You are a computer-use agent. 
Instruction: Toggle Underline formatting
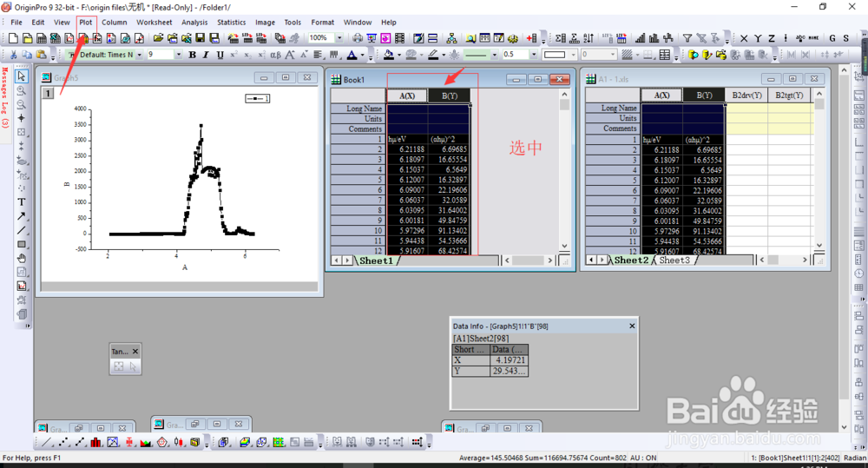click(220, 55)
